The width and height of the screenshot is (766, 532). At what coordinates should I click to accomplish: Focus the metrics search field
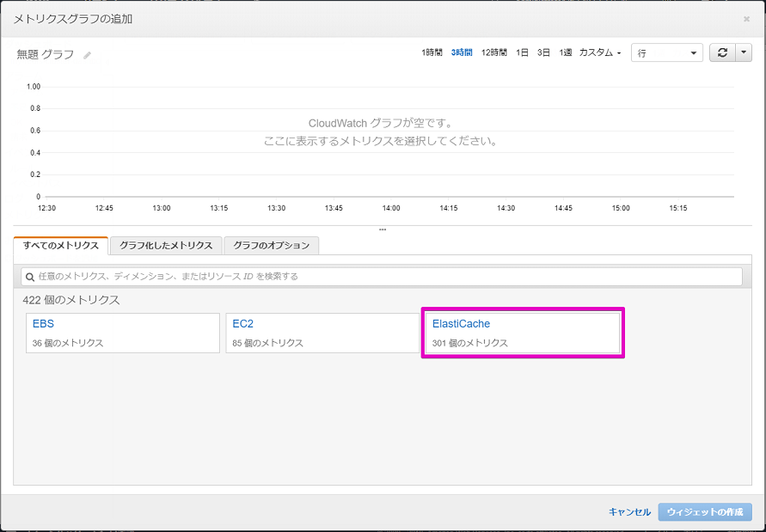[382, 277]
